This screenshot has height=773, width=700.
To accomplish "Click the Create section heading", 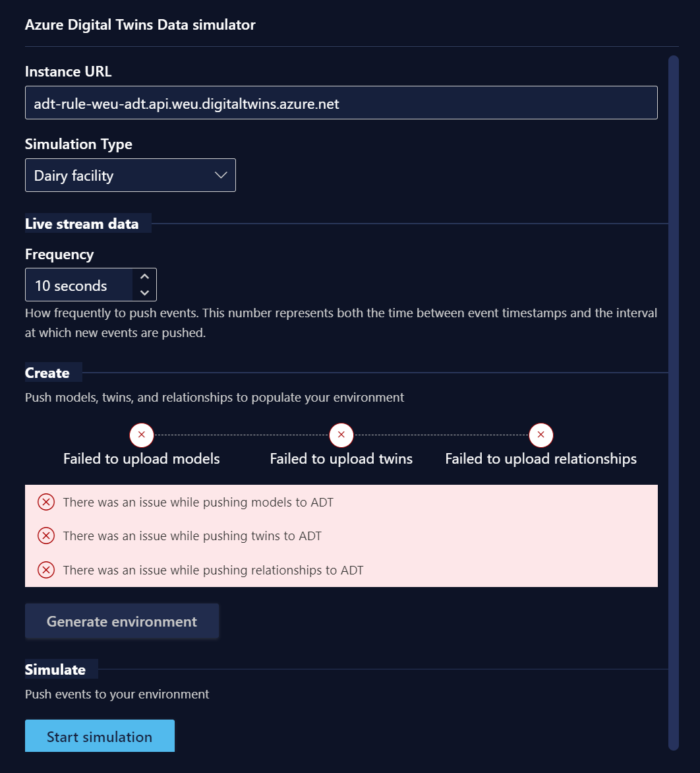I will click(x=47, y=373).
